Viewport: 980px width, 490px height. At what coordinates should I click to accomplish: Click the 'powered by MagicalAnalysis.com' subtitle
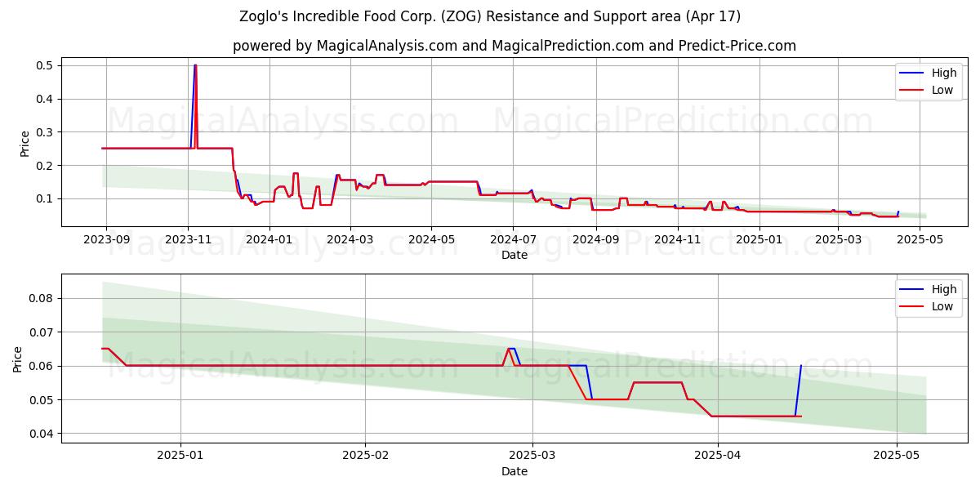tap(514, 46)
